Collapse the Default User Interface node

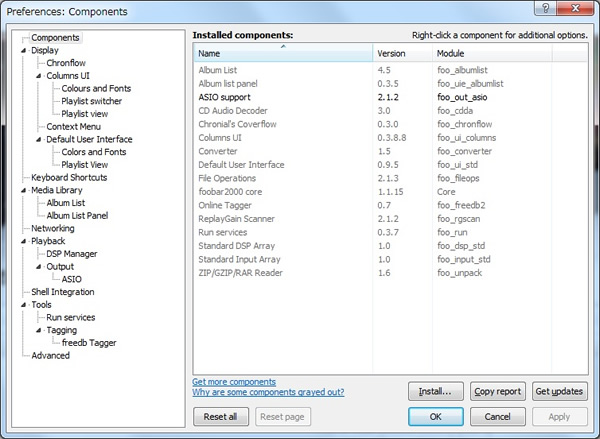[39, 139]
